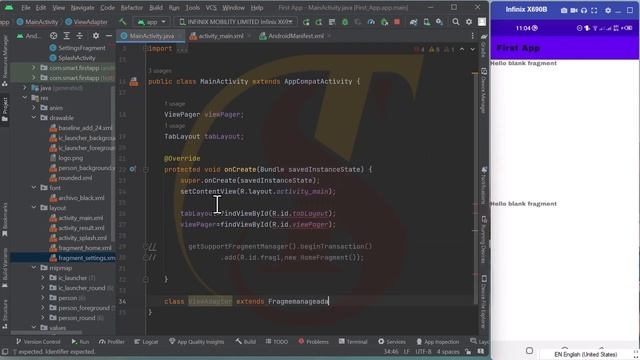640x360 pixels.
Task: Open the Problems tool window
Action: tap(313, 342)
